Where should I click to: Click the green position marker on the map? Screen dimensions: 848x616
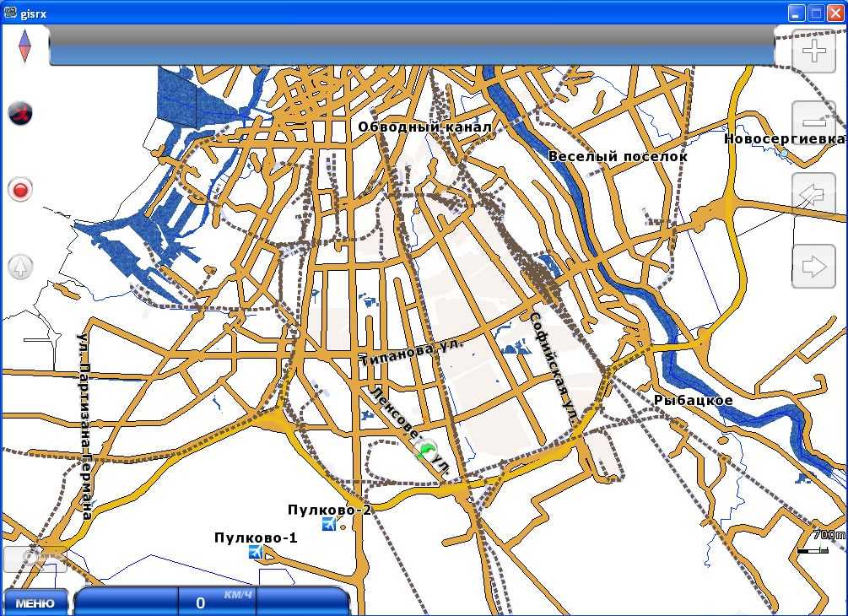point(427,451)
